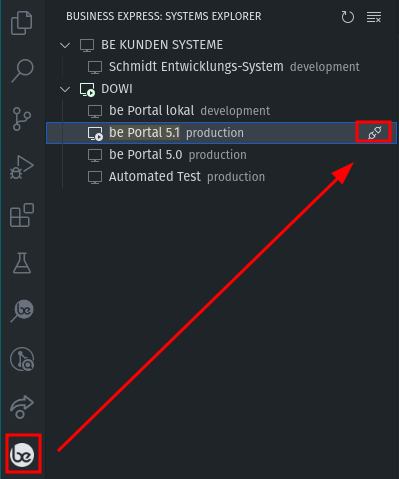The height and width of the screenshot is (479, 399).
Task: Select the be Portal 5.1 row
Action: point(221,133)
